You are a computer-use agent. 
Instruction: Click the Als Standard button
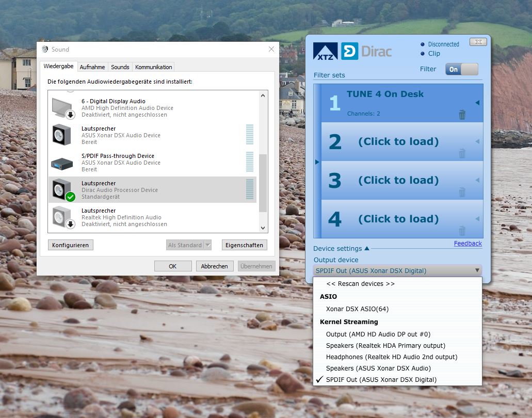pyautogui.click(x=185, y=245)
